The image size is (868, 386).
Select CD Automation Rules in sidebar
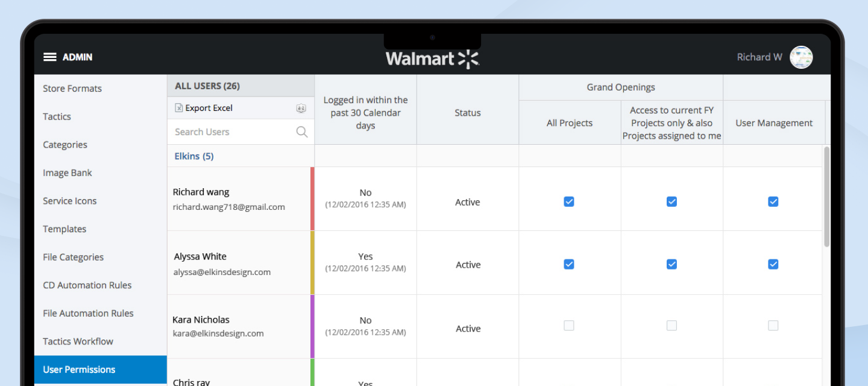(x=87, y=285)
